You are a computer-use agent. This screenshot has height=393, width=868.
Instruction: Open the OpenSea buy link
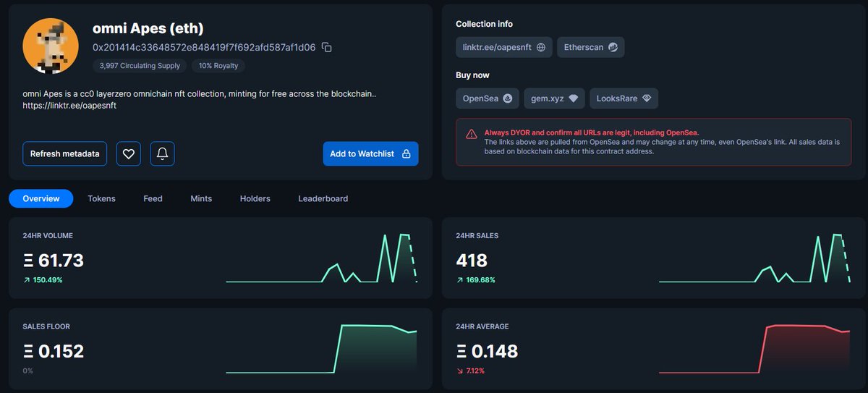487,98
